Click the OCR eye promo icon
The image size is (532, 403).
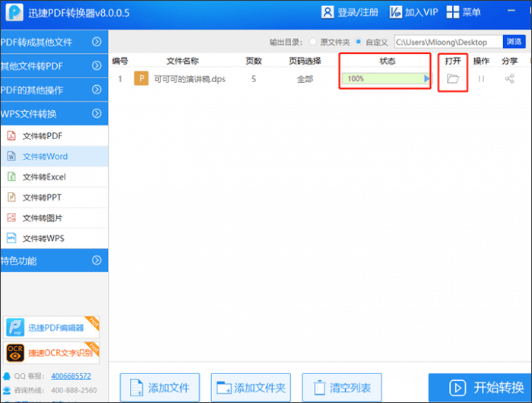point(15,353)
